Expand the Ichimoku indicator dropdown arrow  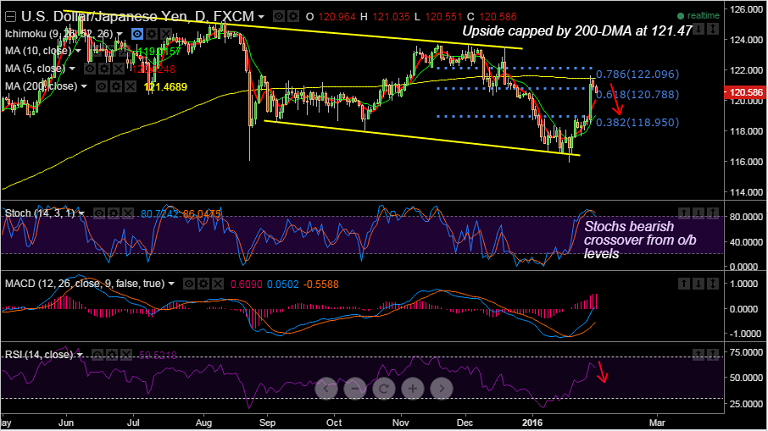click(x=119, y=34)
